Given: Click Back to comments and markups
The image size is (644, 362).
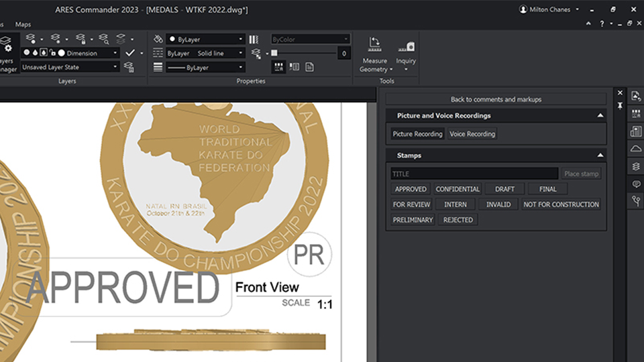Looking at the screenshot, I should (496, 99).
